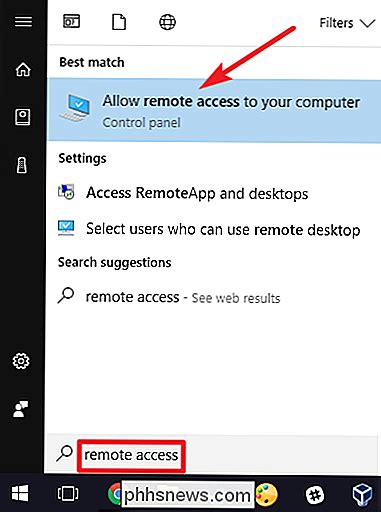
Task: Open the hamburger menu icon
Action: click(x=23, y=22)
